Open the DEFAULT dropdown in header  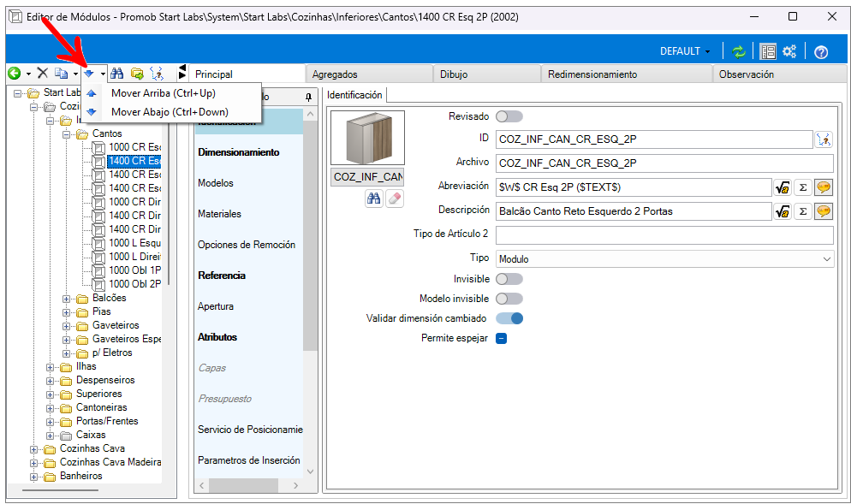(x=685, y=51)
